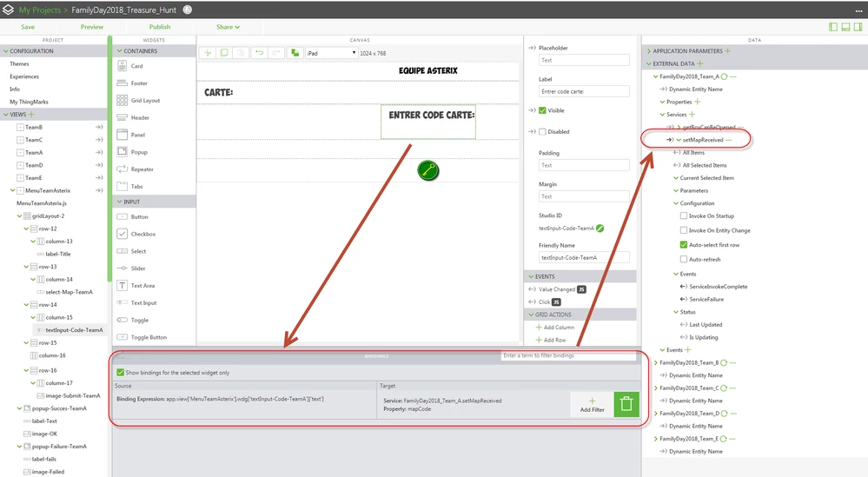Toggle the bottom pane layout icon
868x477 pixels.
[846, 27]
